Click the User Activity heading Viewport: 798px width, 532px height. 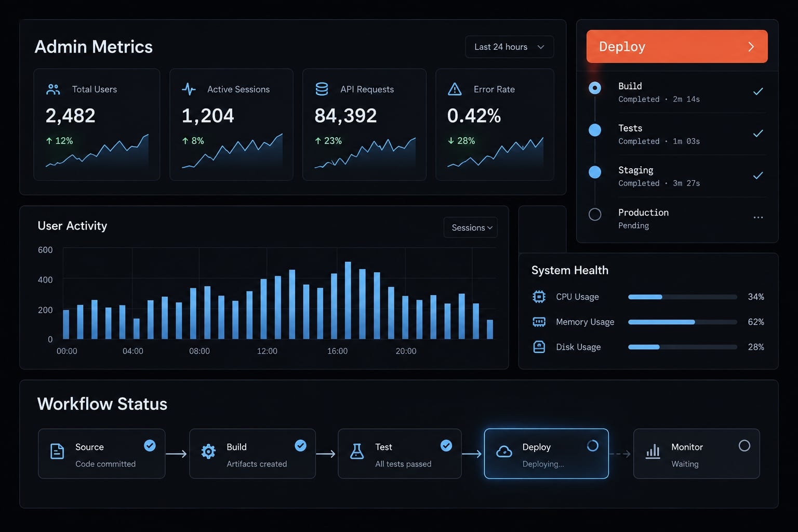click(72, 226)
